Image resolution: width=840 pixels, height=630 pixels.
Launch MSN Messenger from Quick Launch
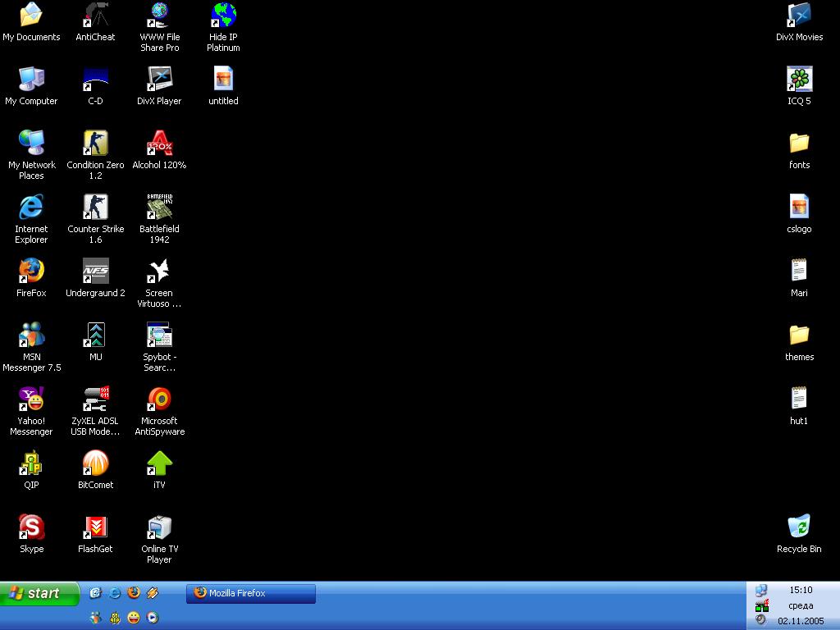pos(95,618)
